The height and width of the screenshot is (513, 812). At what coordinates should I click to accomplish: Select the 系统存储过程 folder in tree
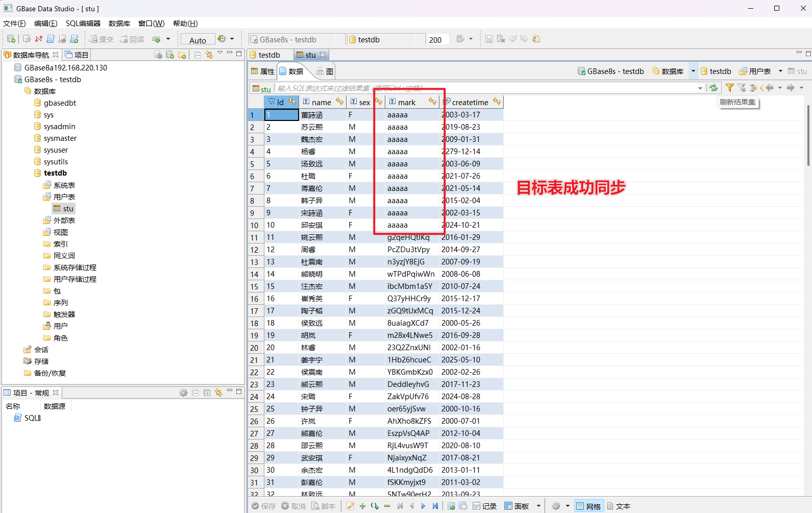[x=70, y=267]
